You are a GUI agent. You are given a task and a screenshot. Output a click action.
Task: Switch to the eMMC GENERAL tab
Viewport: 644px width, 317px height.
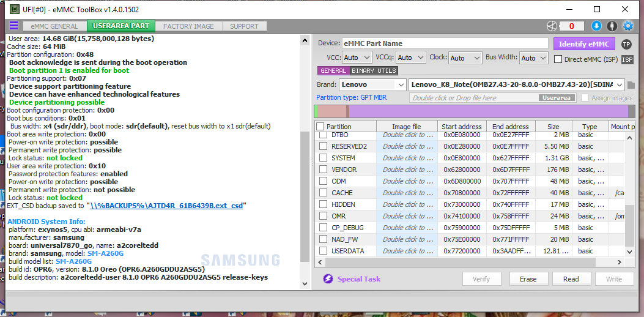coord(54,26)
